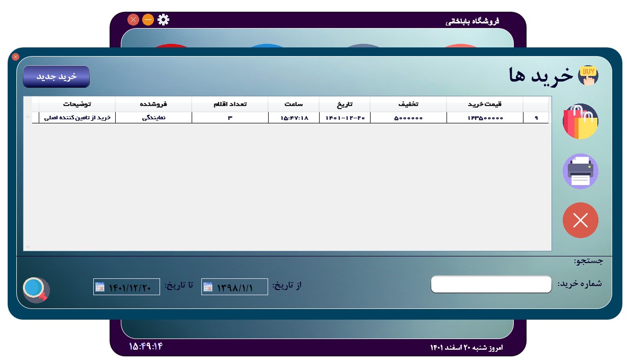The width and height of the screenshot is (629, 364).
Task: Click the printer icon to print purchases
Action: (580, 171)
